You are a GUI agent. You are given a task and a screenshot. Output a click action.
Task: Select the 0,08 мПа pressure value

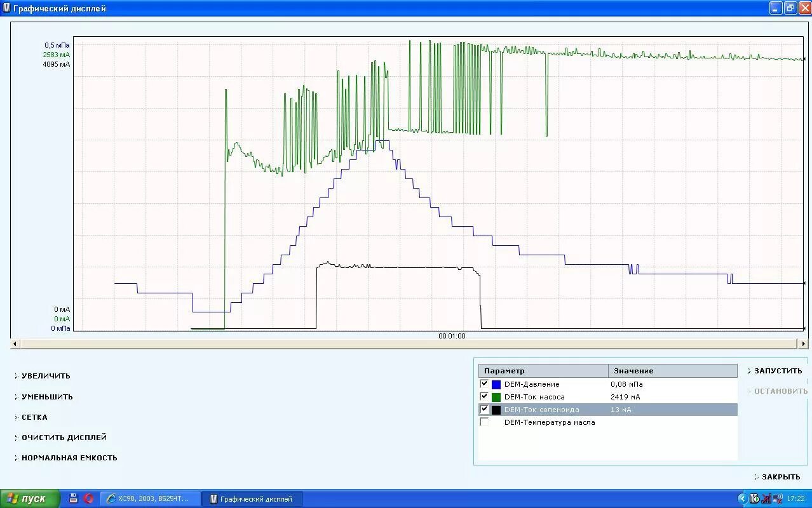pos(626,384)
